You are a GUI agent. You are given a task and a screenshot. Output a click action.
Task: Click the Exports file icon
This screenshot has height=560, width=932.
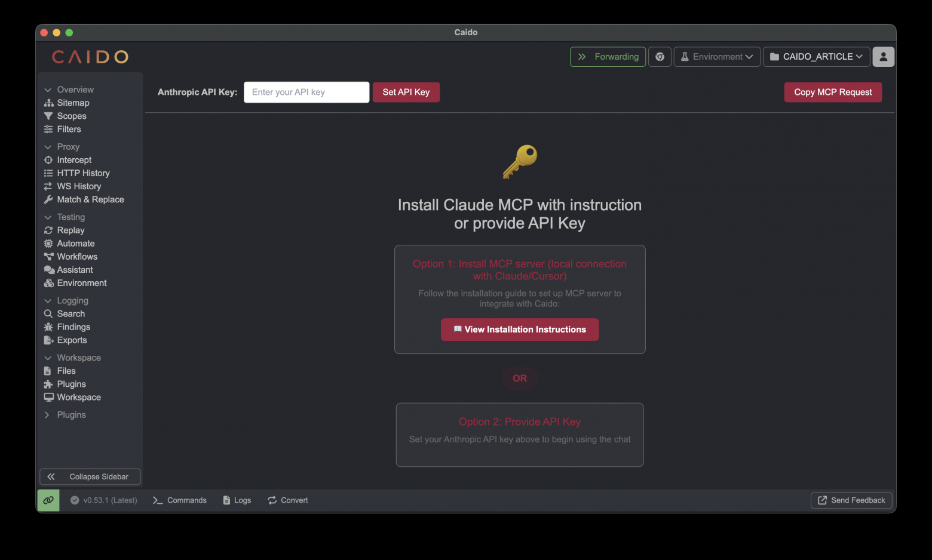48,340
